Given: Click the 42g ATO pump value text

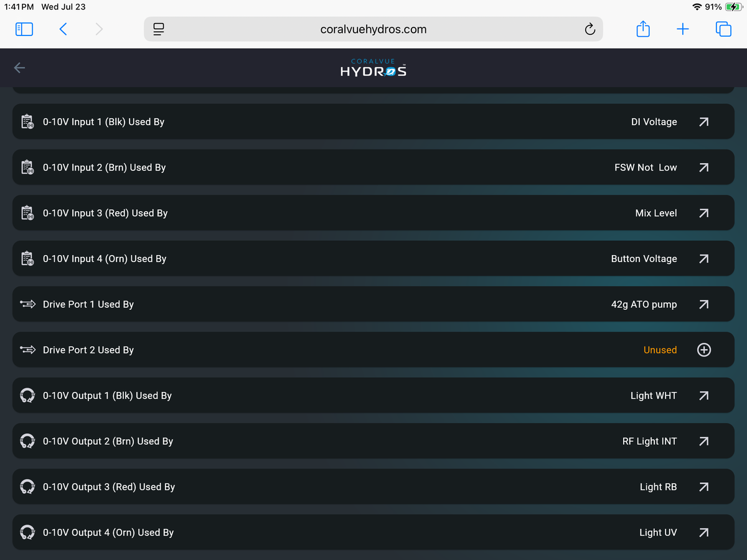Looking at the screenshot, I should click(x=644, y=304).
